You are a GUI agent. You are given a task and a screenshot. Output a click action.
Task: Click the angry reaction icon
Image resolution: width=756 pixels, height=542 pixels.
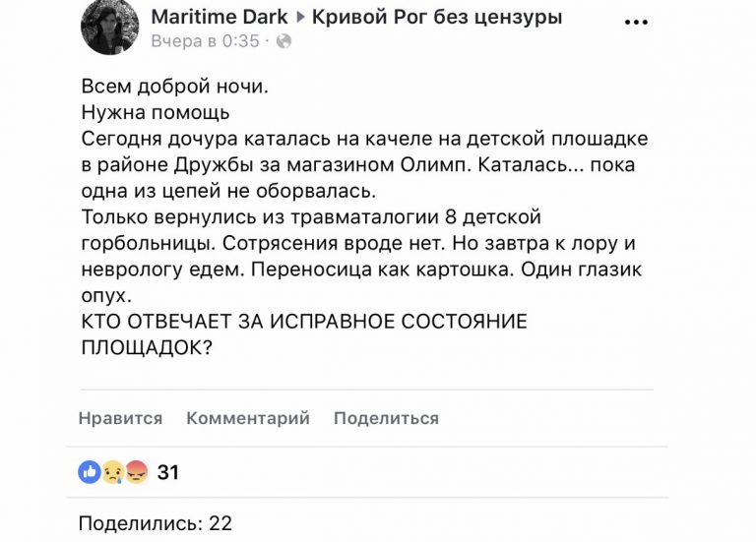tap(137, 471)
